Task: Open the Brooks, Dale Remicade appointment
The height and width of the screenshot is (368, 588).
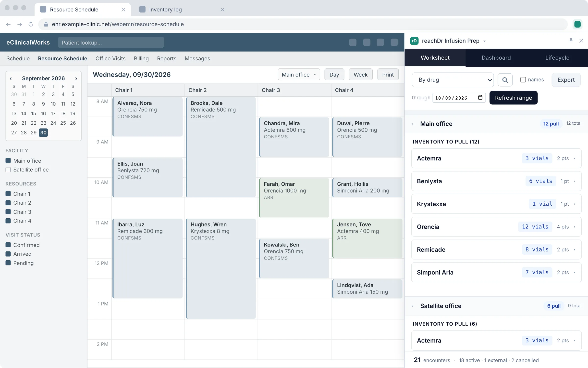Action: 221,147
